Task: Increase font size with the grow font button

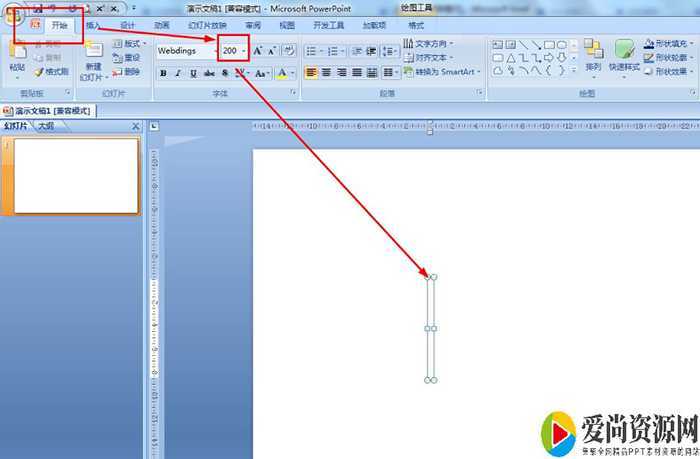Action: (x=257, y=50)
